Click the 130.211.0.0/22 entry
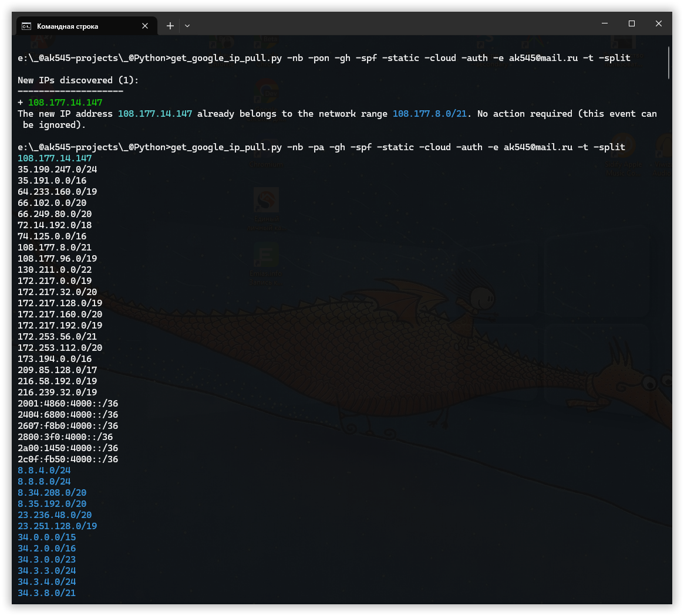 (x=55, y=270)
